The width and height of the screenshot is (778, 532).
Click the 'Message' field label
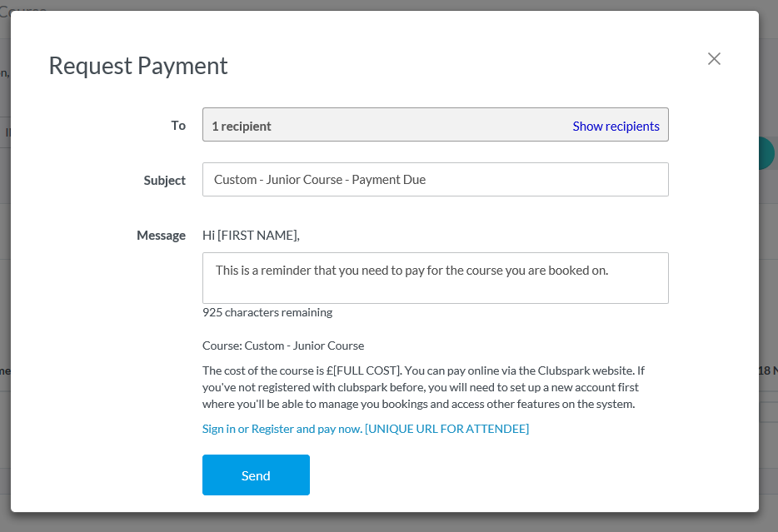(x=161, y=235)
